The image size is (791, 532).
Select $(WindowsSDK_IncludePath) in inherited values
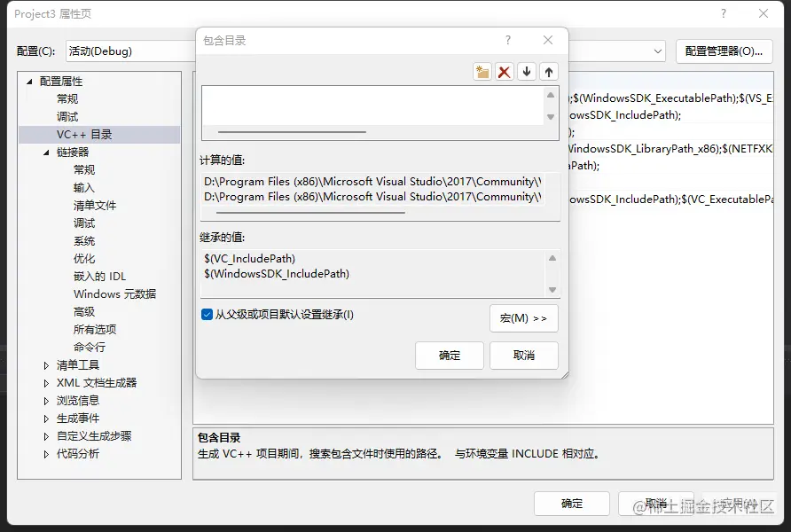[x=277, y=274]
